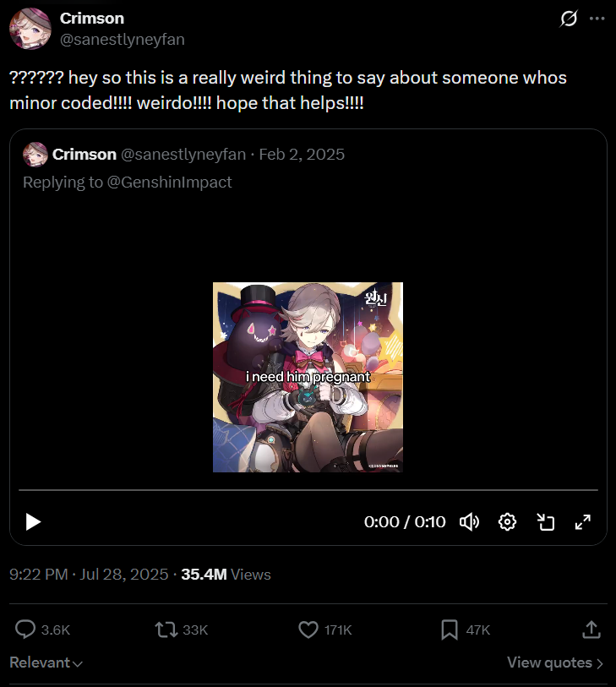Open video playback settings gear
The width and height of the screenshot is (616, 687).
(507, 522)
